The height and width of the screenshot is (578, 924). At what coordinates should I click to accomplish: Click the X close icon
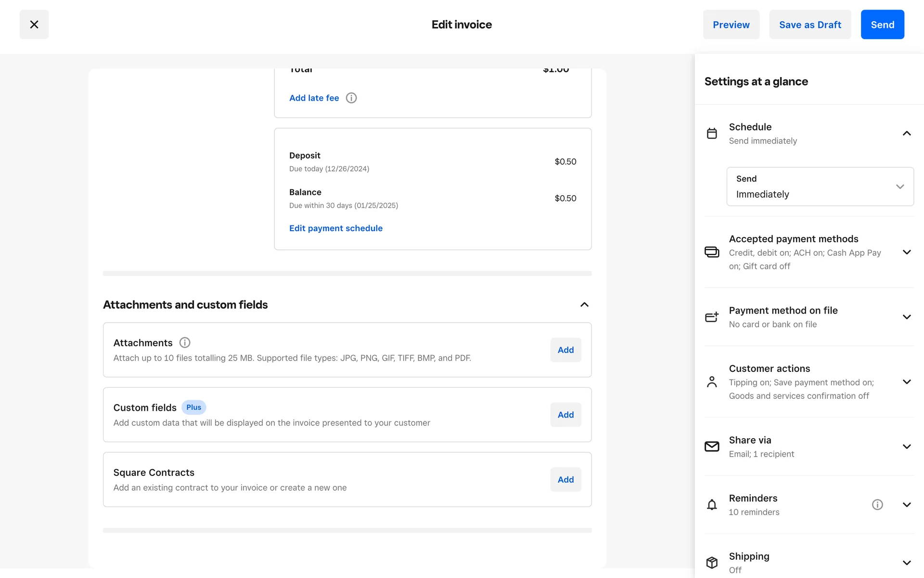pyautogui.click(x=34, y=25)
